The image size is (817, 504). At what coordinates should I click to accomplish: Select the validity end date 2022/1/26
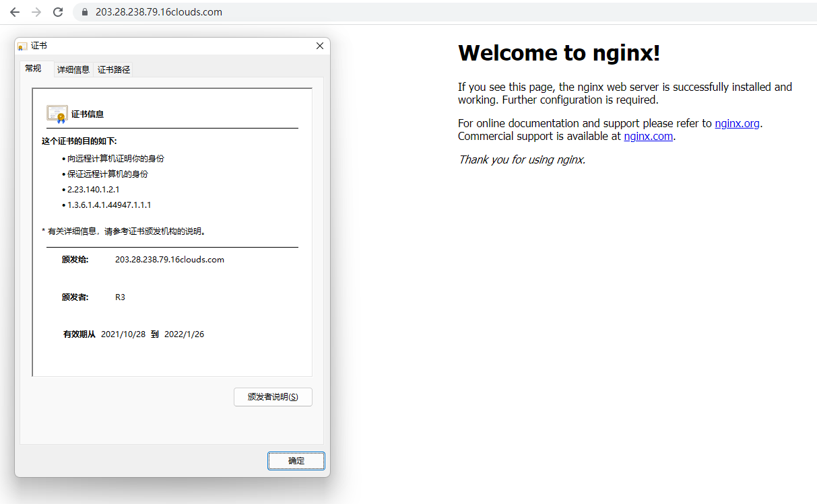pos(184,334)
